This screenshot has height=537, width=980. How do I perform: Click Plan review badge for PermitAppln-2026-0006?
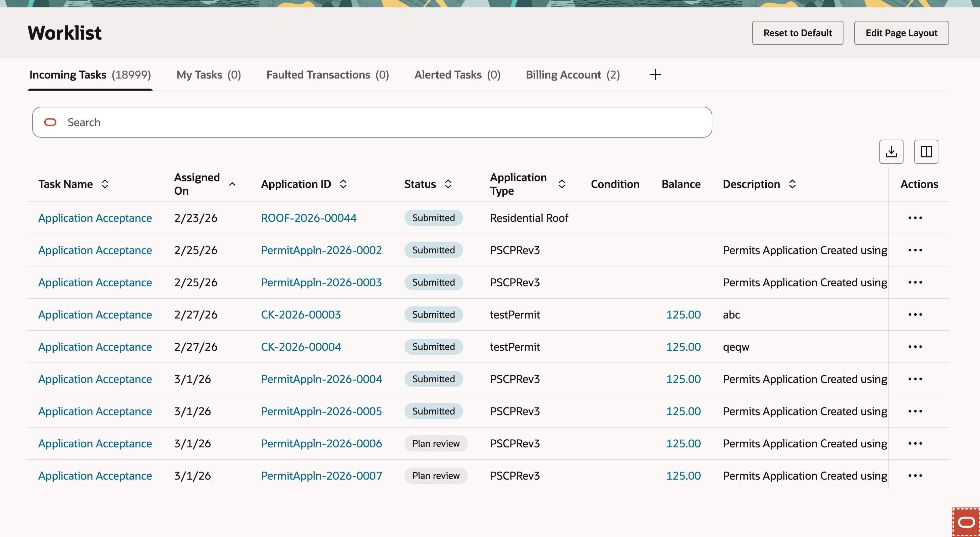coord(436,443)
